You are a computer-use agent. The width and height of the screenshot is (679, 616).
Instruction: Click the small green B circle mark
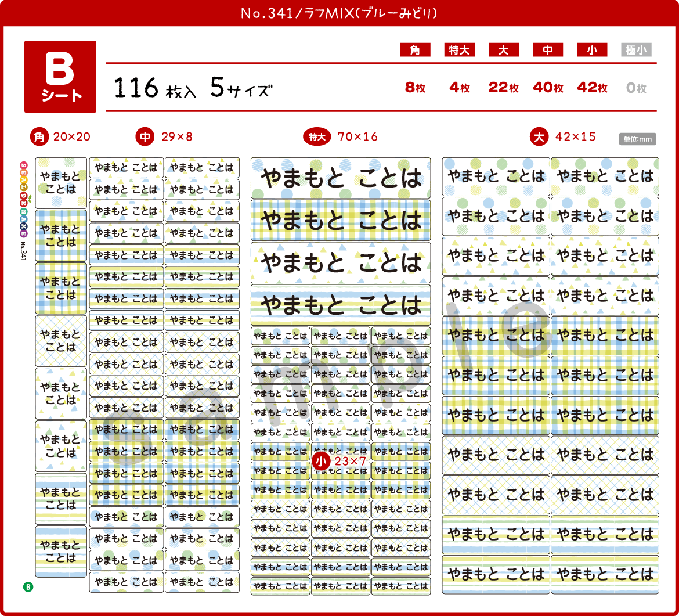point(28,587)
